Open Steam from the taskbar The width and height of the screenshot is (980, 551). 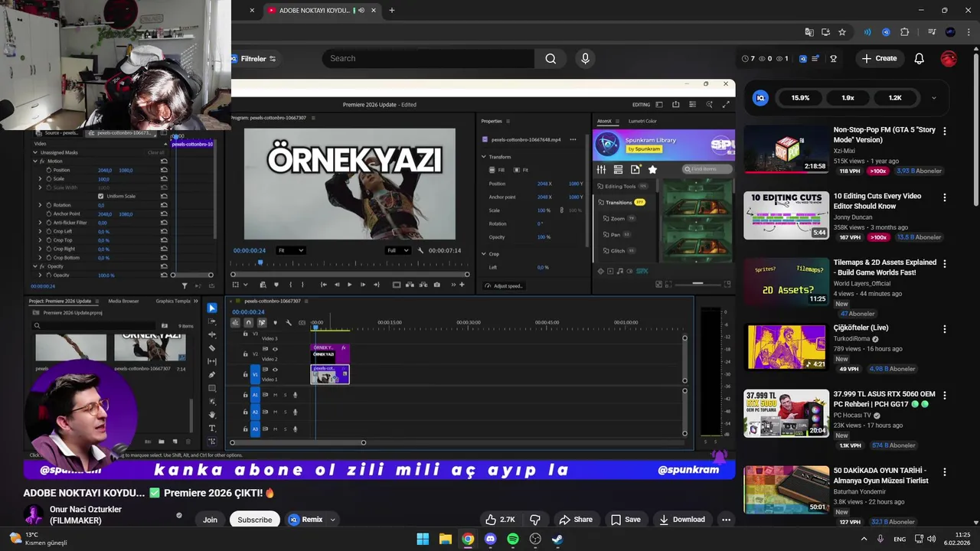pos(558,539)
